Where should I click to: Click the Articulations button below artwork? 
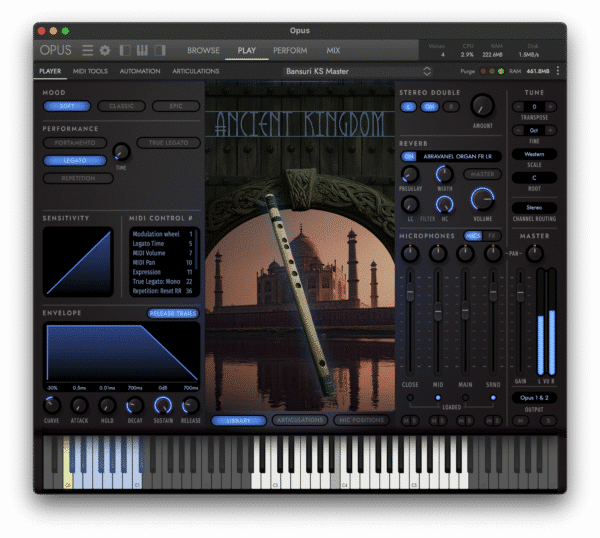click(300, 421)
